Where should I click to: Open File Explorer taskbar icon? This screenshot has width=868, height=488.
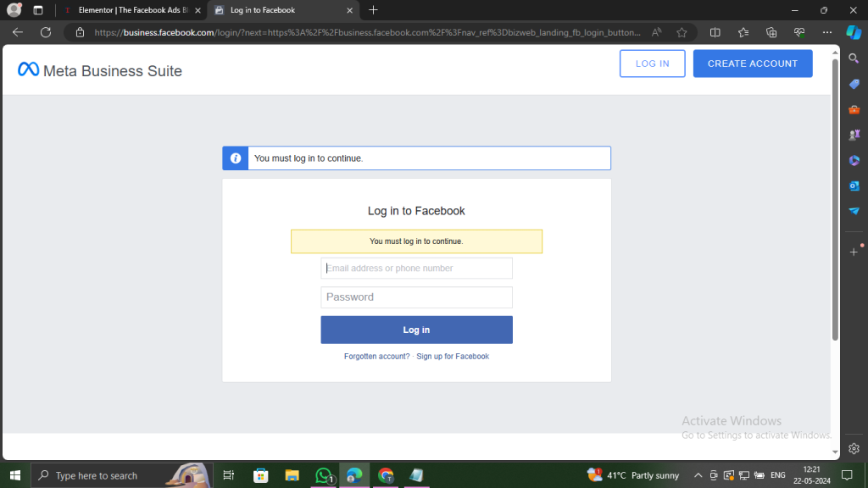292,475
